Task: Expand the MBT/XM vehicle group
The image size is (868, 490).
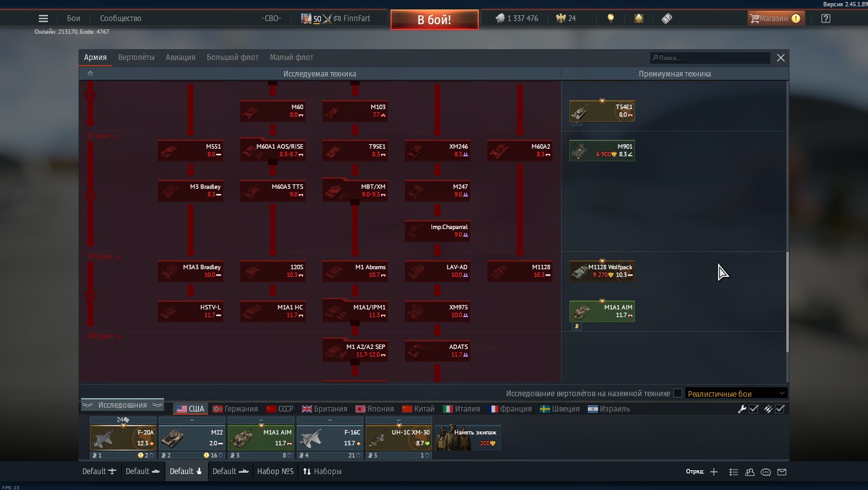Action: [x=355, y=191]
